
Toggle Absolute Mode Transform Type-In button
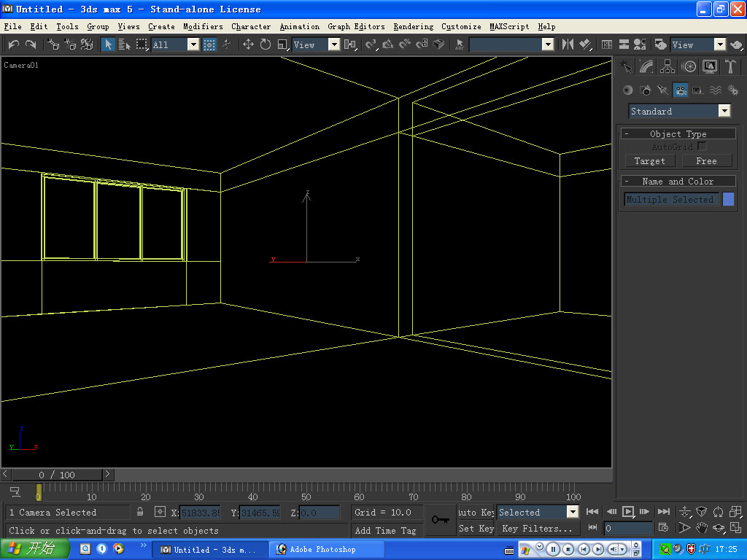160,512
